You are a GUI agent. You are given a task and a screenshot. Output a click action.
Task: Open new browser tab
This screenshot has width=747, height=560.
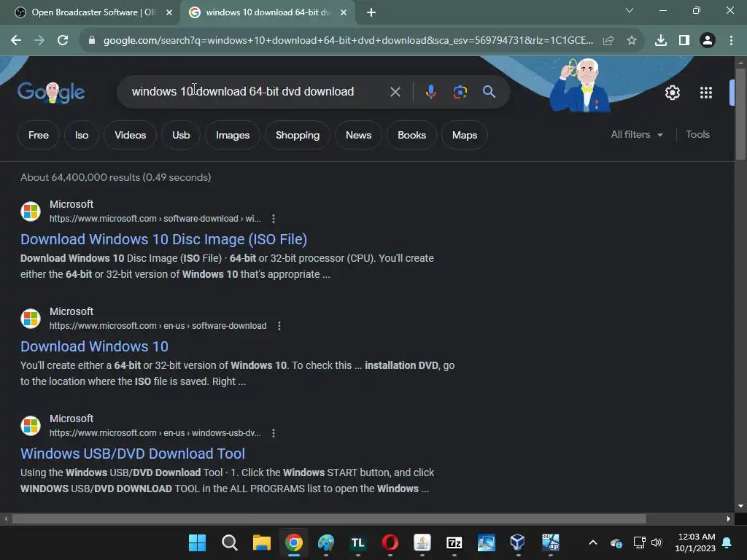pos(371,12)
